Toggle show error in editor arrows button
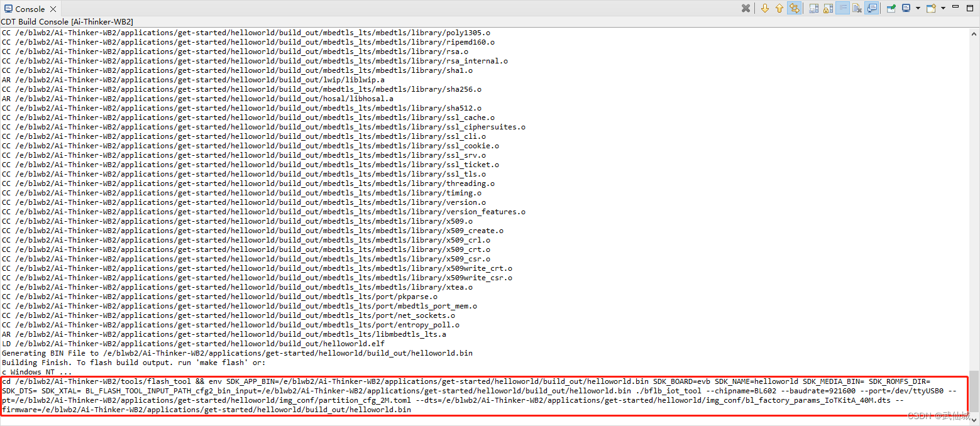 795,8
